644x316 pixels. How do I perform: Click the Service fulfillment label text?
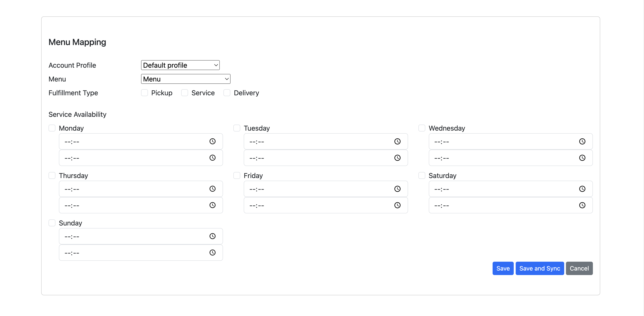coord(203,93)
